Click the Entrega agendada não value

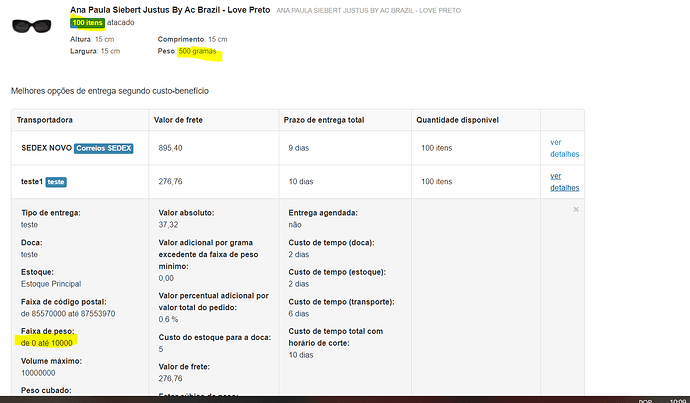pos(295,225)
